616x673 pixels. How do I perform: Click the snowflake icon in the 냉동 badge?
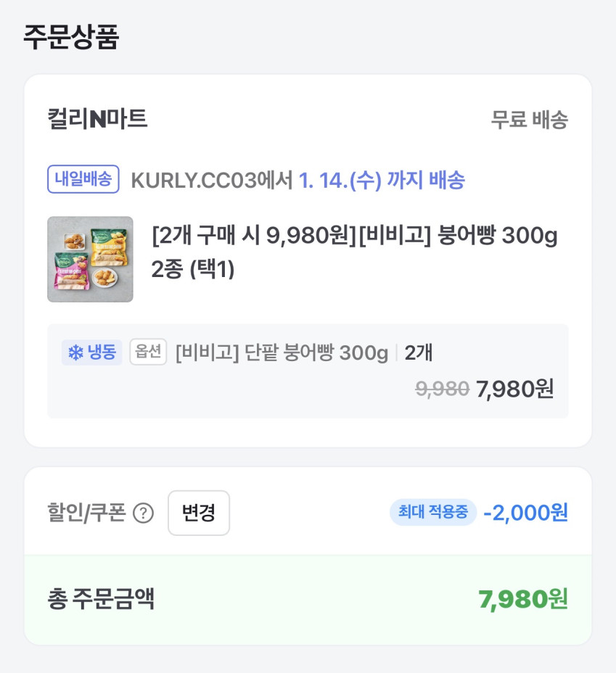[75, 353]
